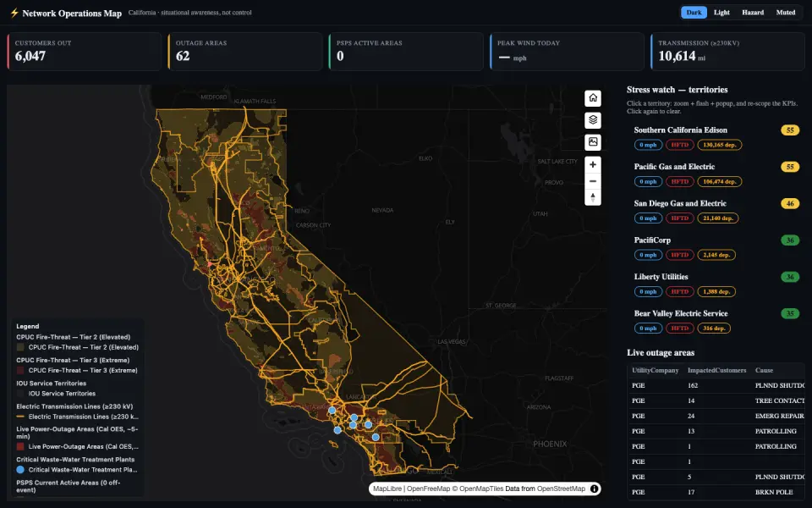Click Southern California Edison stress score 55

(x=790, y=130)
